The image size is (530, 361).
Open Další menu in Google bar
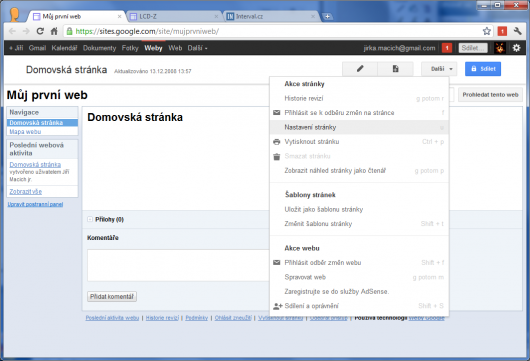197,48
